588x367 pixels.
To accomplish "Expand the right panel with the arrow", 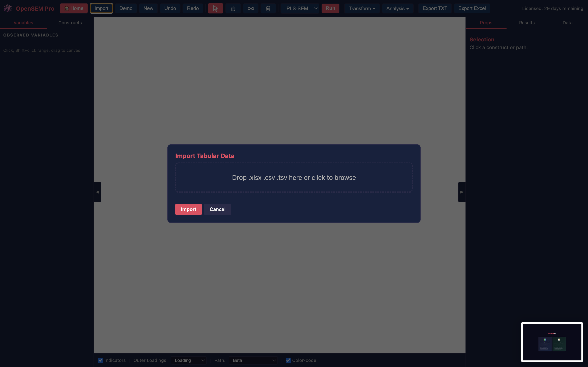I will pyautogui.click(x=461, y=192).
